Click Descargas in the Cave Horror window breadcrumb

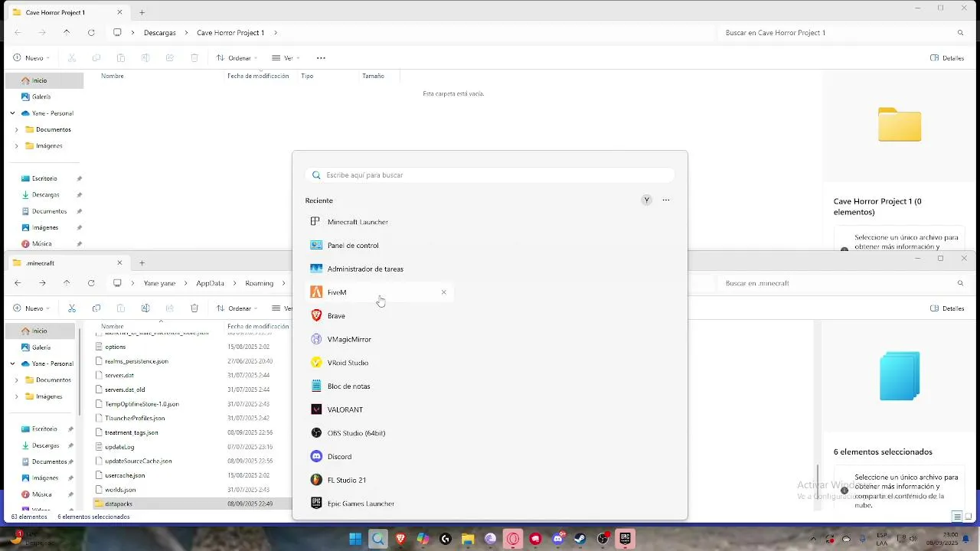[160, 33]
